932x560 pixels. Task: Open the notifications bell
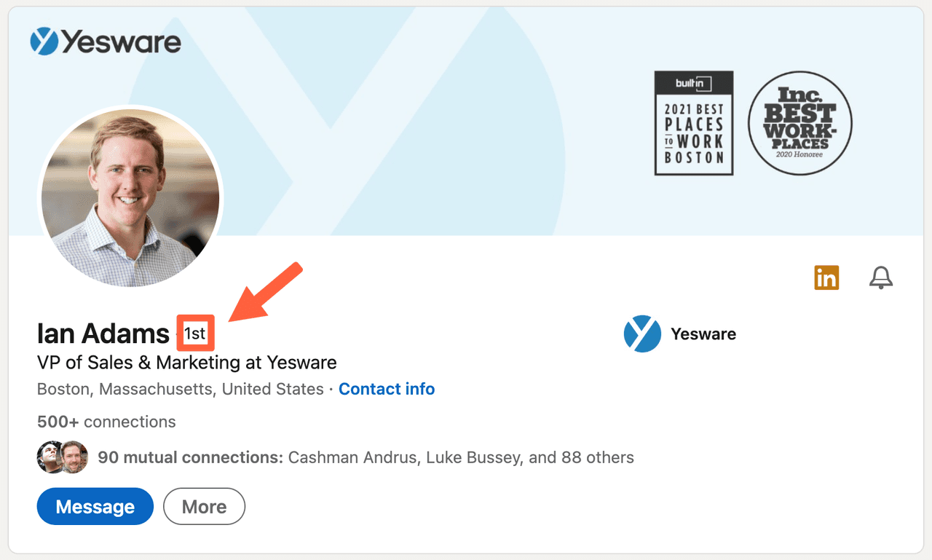point(880,277)
